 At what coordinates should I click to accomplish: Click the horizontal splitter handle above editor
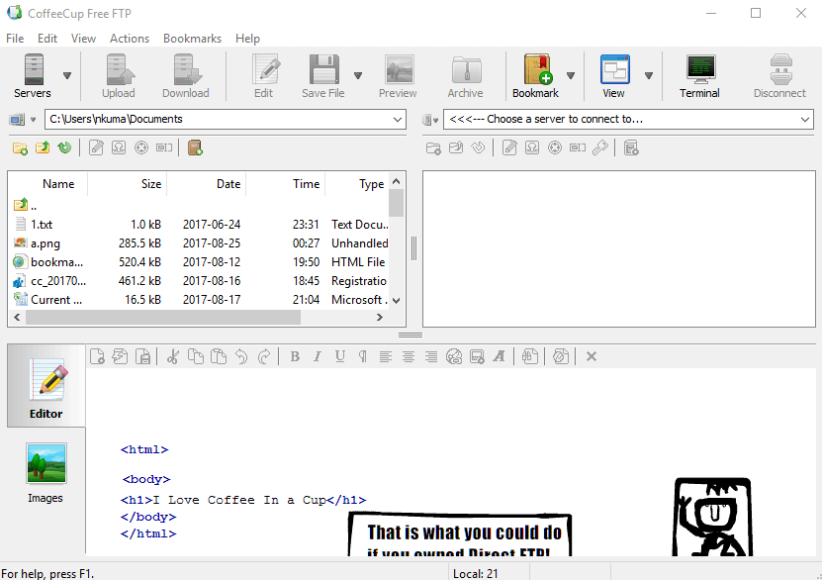point(410,335)
